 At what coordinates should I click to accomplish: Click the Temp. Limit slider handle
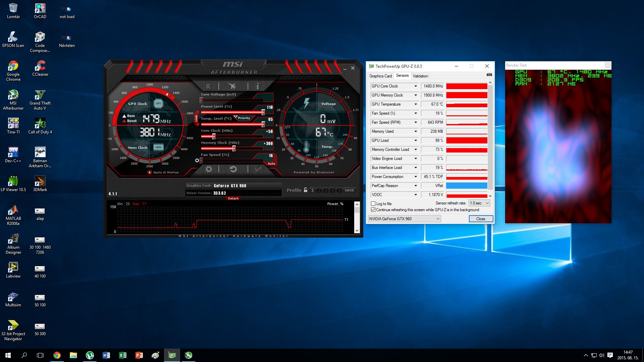point(263,124)
